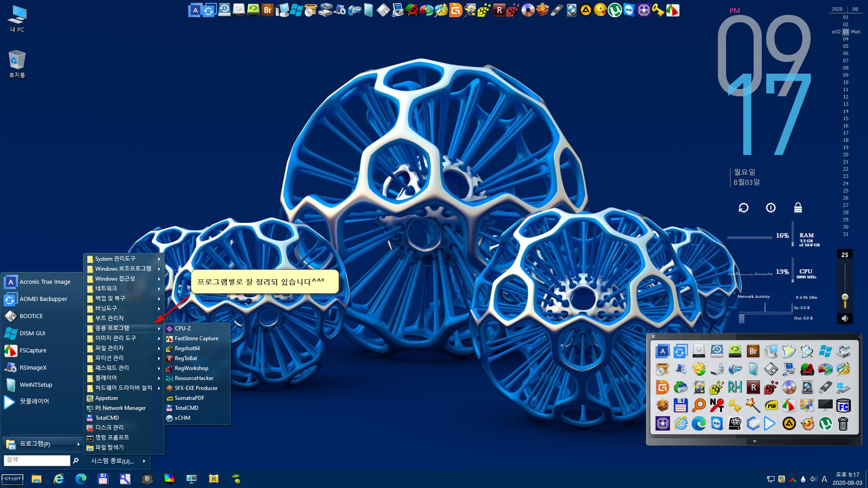Click the Pac-Man icon in top dock
The image size is (868, 488).
(x=600, y=10)
